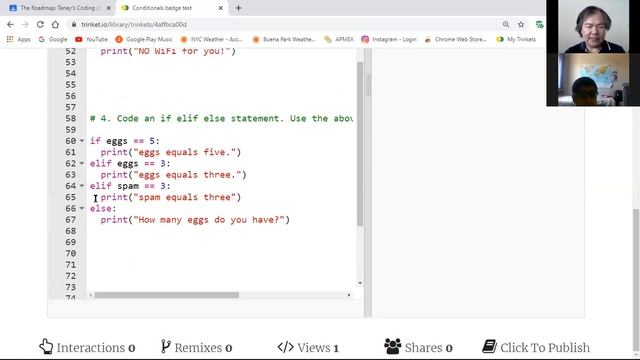640x360 pixels.
Task: Click the 'if eggs == 5:' line
Action: point(124,141)
